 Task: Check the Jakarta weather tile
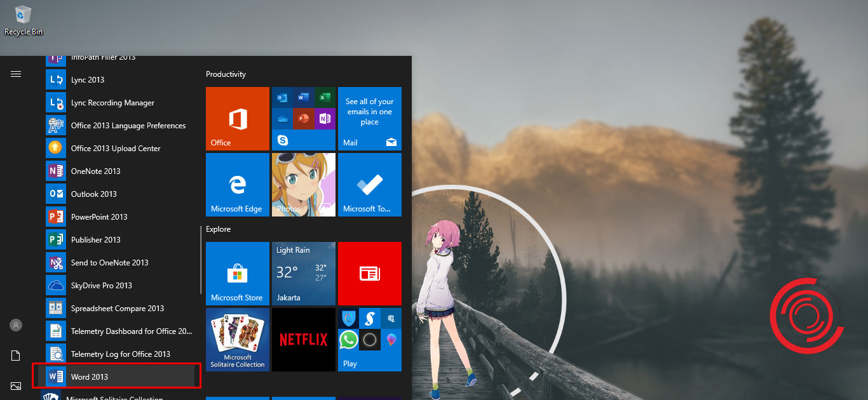coord(303,274)
